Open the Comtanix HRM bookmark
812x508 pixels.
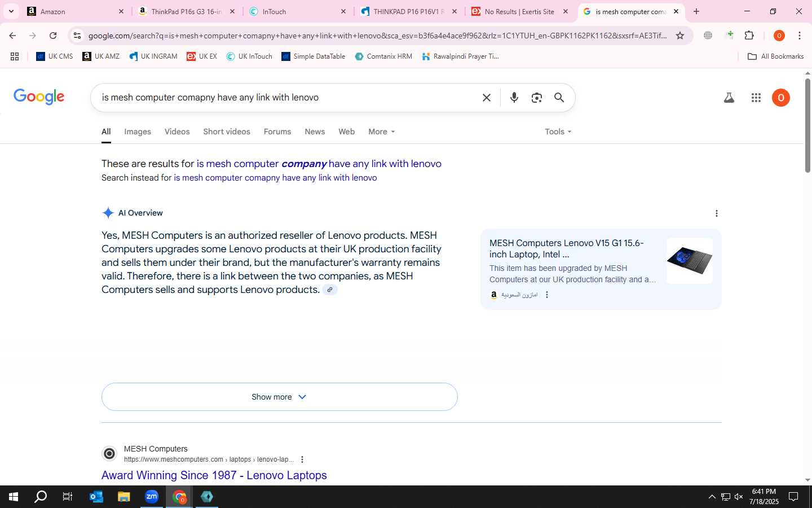[383, 56]
